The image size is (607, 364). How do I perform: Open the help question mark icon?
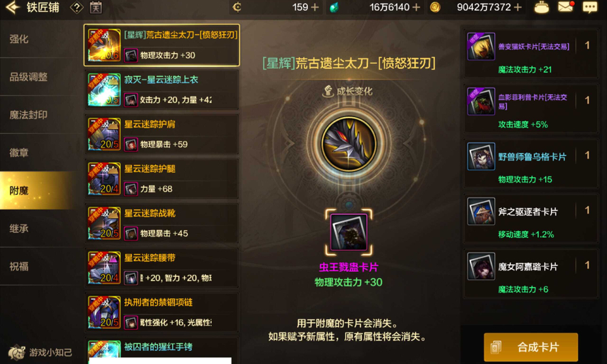[x=77, y=8]
